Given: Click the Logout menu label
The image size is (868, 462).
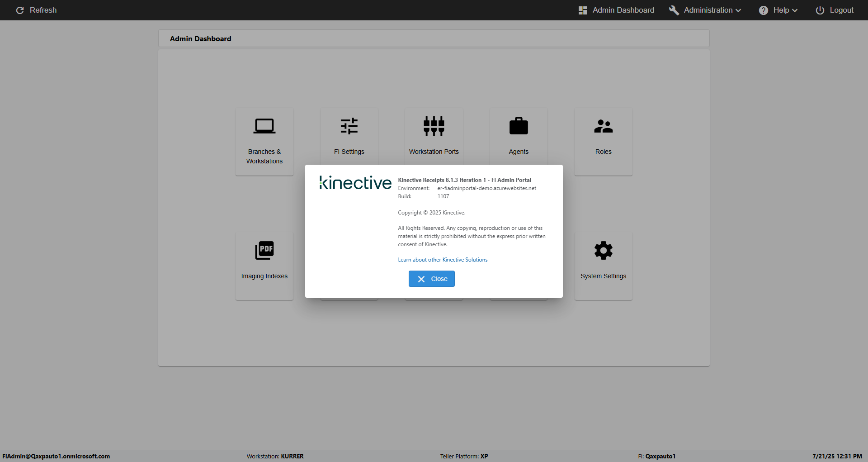Looking at the screenshot, I should coord(842,10).
